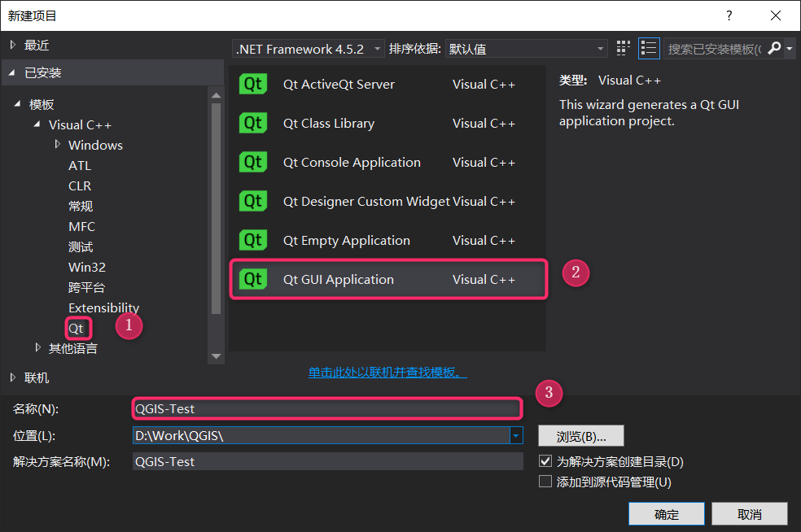This screenshot has height=532, width=801.
Task: Select the Extensibility template category
Action: [x=103, y=307]
